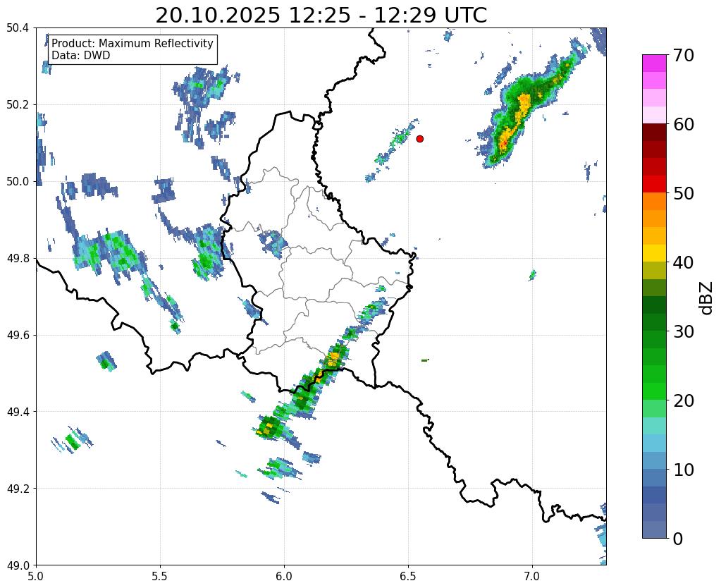Click the plot title with date and time
This screenshot has width=721, height=588.
(x=321, y=16)
